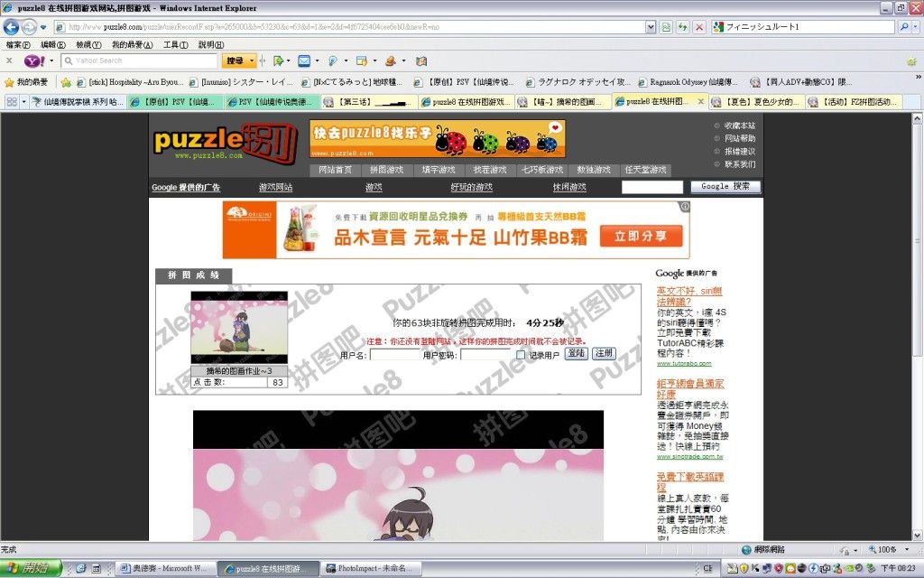This screenshot has height=578, width=924.
Task: Close the active puzzle8 tab
Action: [700, 101]
